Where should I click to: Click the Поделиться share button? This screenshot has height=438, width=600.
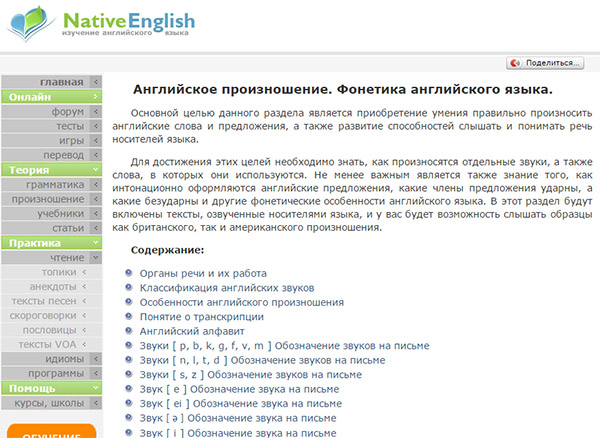coord(545,62)
